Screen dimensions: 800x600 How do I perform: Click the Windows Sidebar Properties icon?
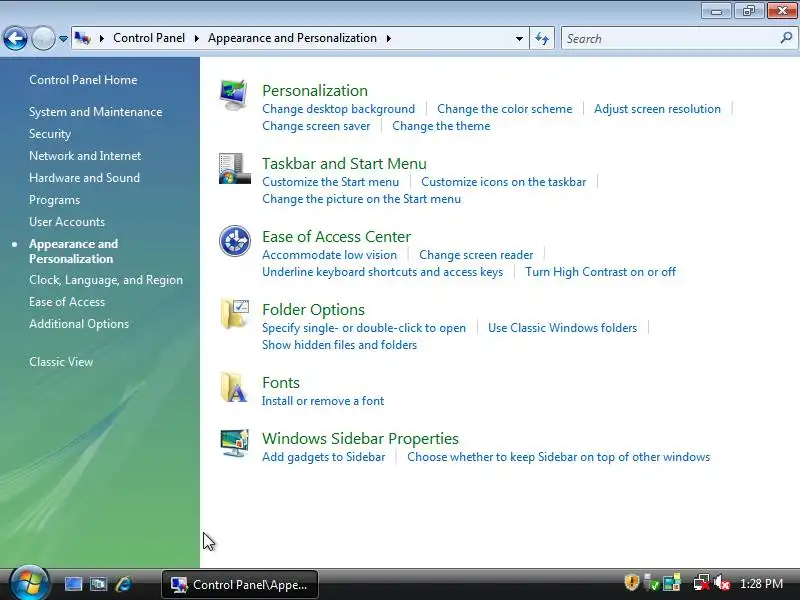pyautogui.click(x=235, y=443)
